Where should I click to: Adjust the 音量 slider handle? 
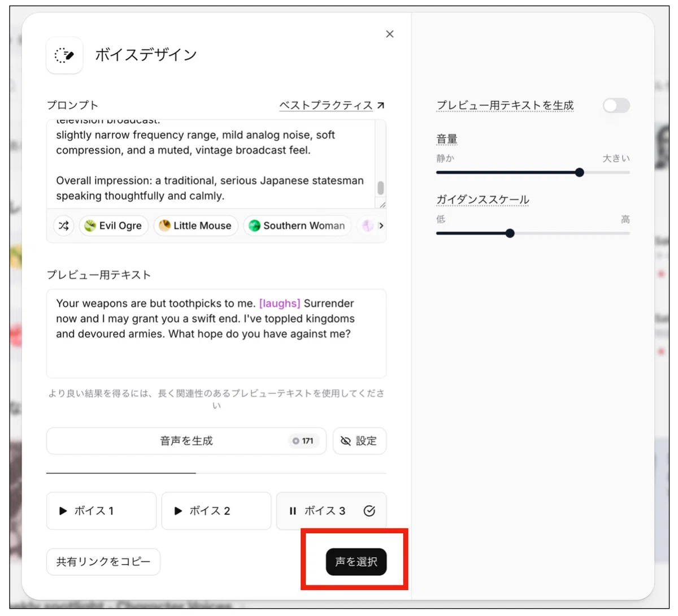click(x=579, y=172)
